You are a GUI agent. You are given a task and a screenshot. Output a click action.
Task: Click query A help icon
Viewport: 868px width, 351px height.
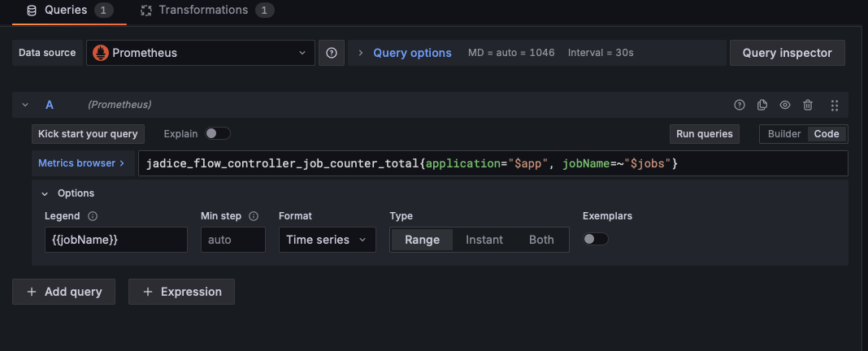click(740, 105)
